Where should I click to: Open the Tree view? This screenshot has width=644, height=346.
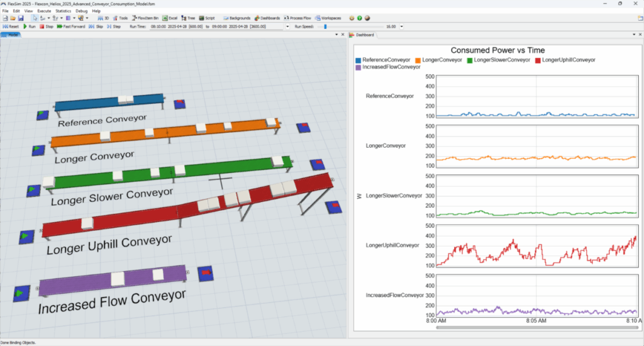189,19
